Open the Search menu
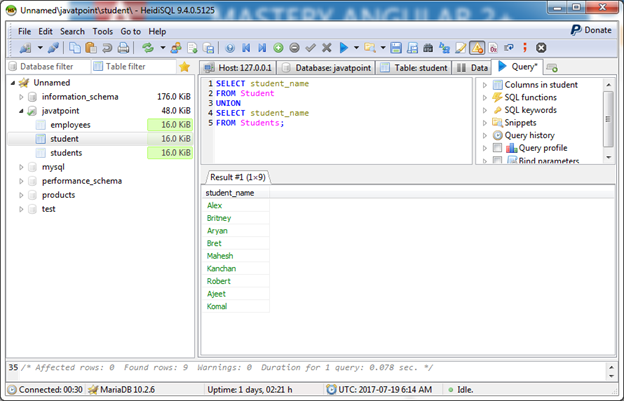 [x=72, y=31]
